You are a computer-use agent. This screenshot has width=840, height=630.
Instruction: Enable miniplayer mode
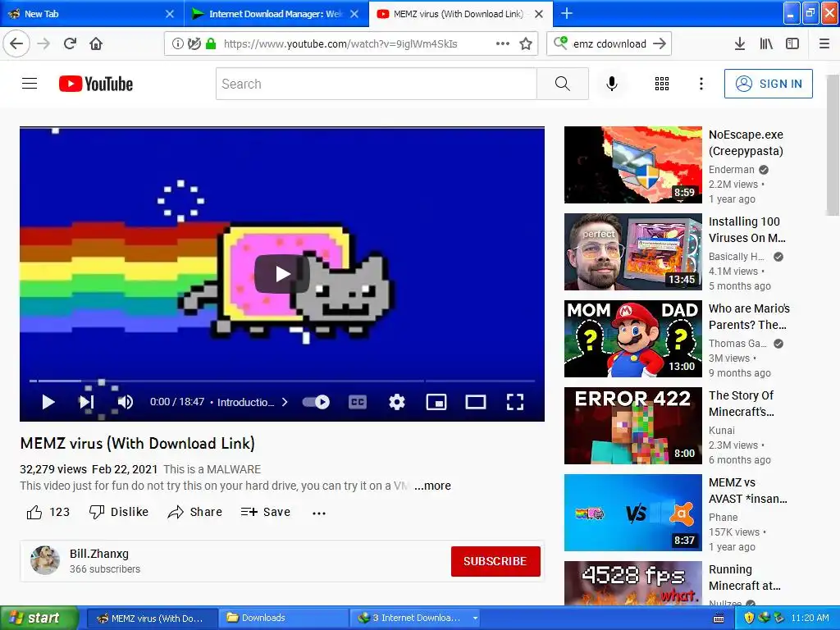click(436, 402)
